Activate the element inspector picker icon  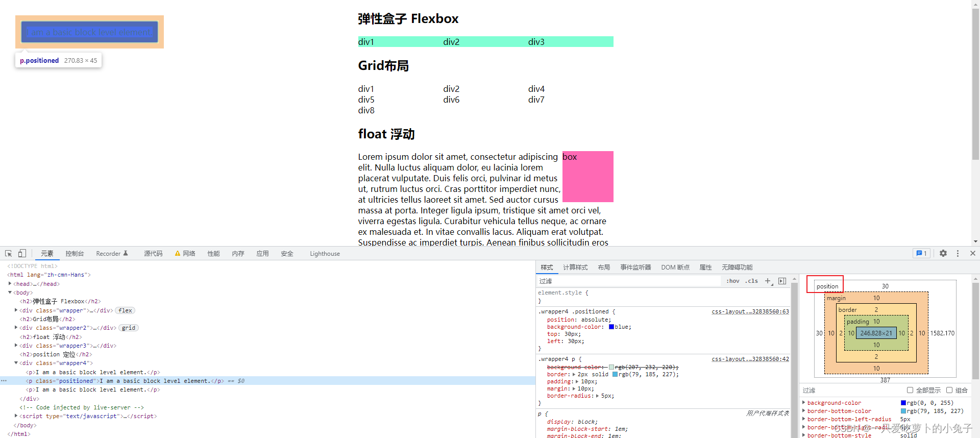tap(9, 253)
